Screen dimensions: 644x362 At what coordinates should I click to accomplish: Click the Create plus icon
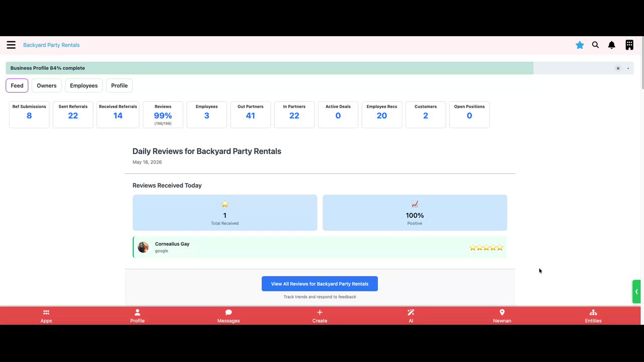[x=319, y=316]
